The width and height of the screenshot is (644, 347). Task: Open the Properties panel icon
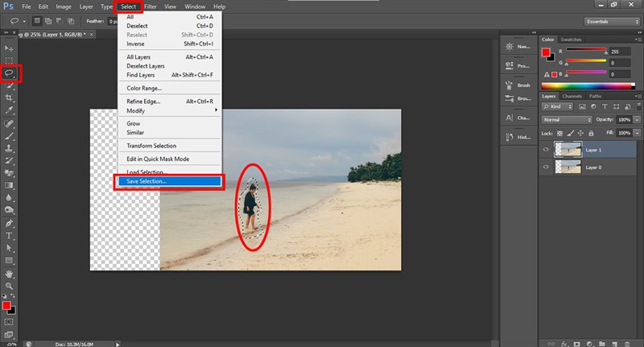(x=510, y=66)
